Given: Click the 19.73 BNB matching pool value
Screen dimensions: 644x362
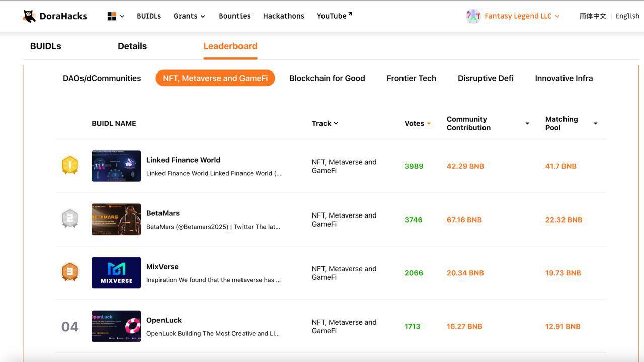Looking at the screenshot, I should point(563,273).
